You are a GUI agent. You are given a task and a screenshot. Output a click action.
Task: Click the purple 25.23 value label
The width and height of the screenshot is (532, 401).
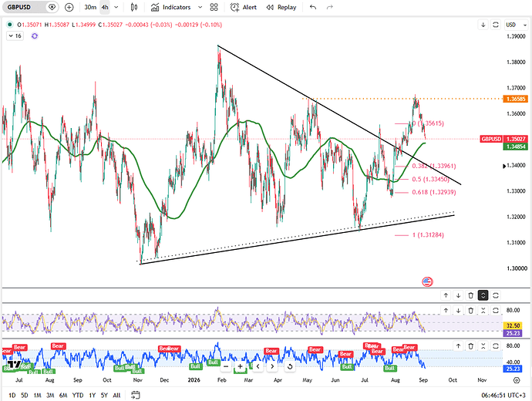513,333
